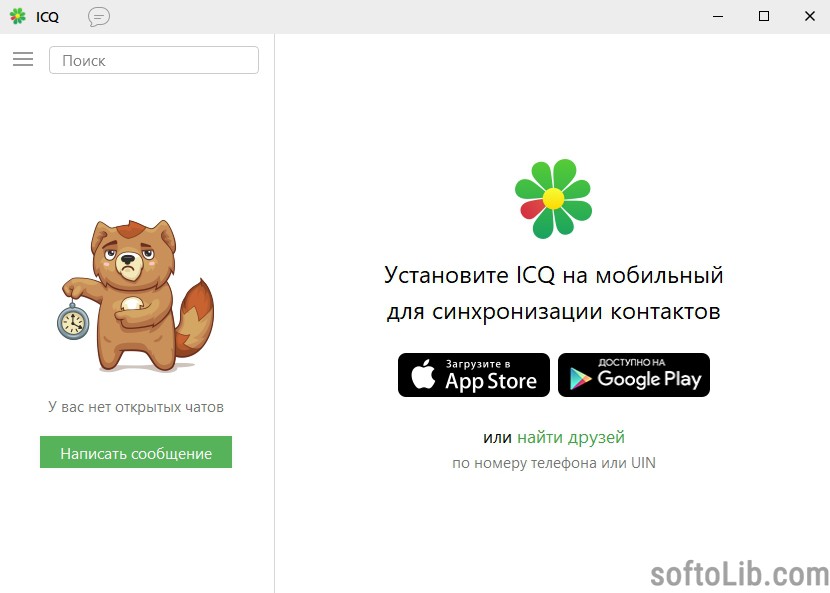The image size is (830, 593).
Task: Click the sad fox mascot illustration
Action: click(136, 295)
